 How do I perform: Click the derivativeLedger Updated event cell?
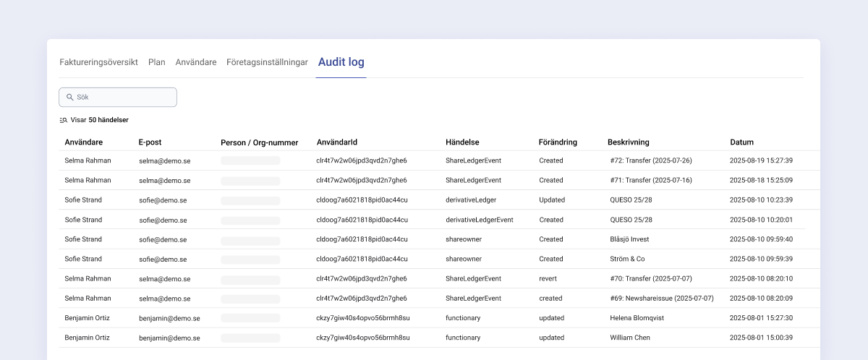(x=471, y=200)
